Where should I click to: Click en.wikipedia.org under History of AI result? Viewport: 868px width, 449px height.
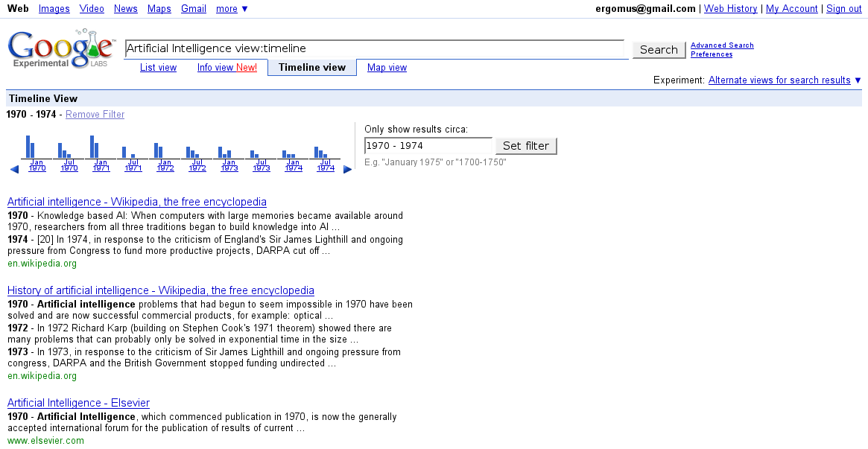42,376
